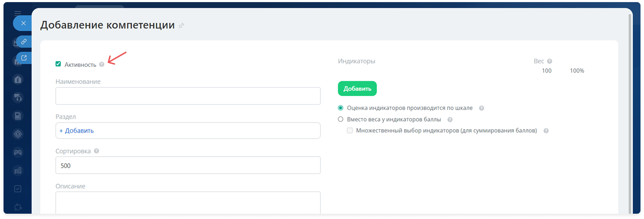Click the help icon next to Активность

[x=102, y=65]
